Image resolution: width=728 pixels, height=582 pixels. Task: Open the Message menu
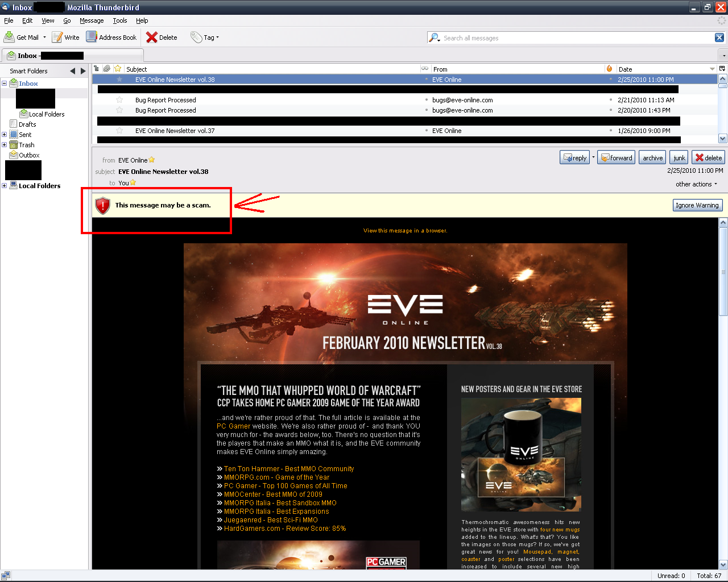92,20
